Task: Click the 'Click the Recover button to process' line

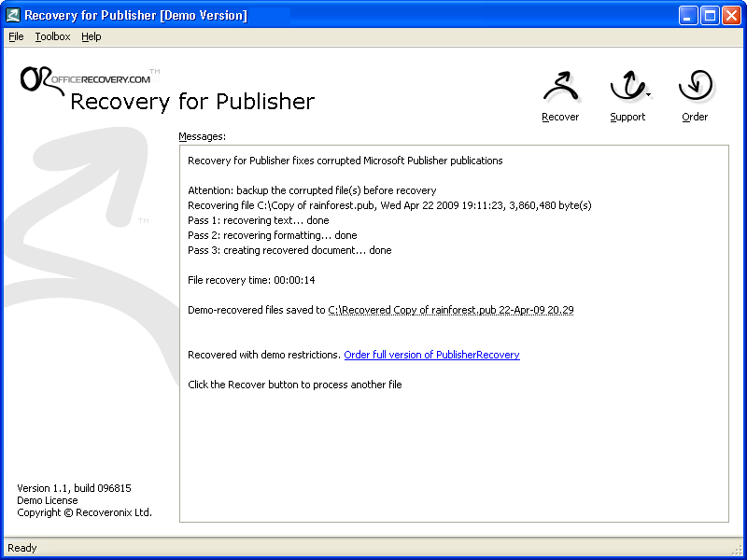Action: [295, 385]
